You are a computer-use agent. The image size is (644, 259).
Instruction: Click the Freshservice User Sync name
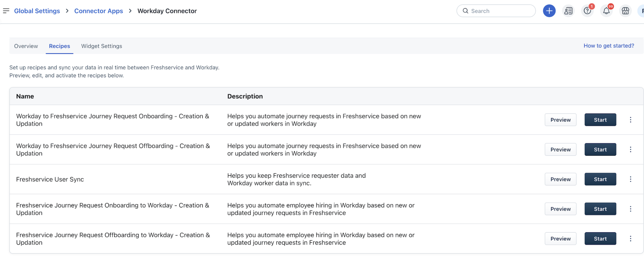point(50,179)
